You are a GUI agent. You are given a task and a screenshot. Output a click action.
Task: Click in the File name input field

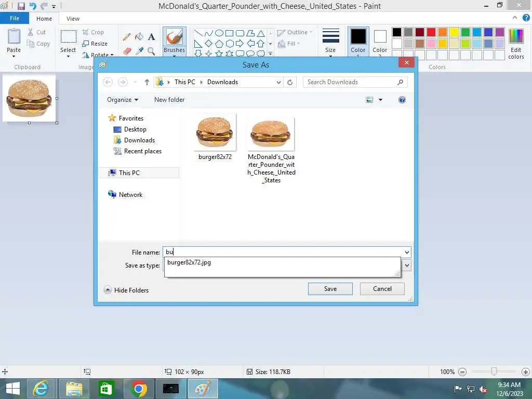(x=283, y=252)
